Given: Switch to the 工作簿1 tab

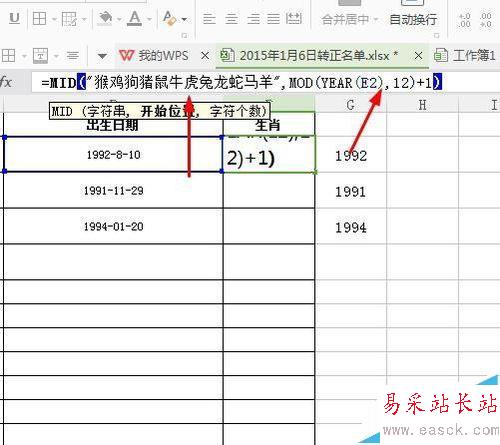Looking at the screenshot, I should 465,55.
